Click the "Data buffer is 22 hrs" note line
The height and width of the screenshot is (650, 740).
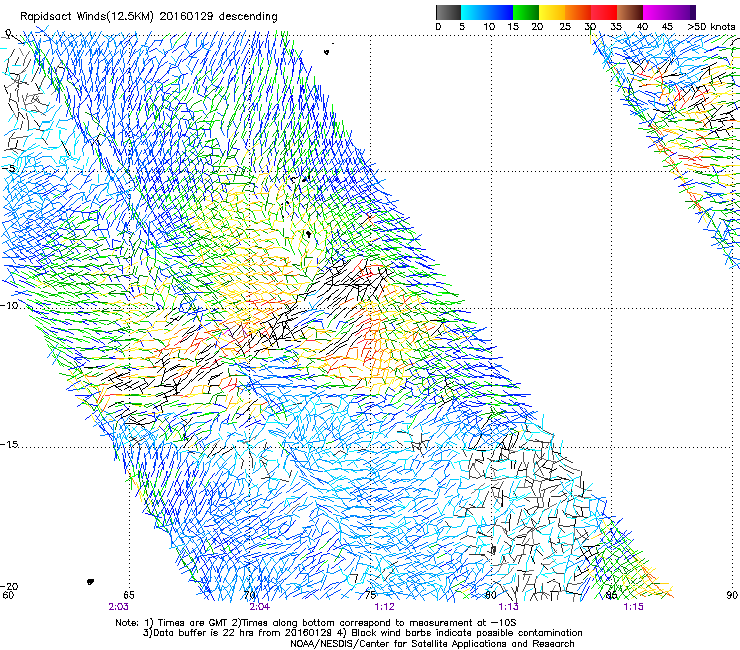(x=362, y=633)
